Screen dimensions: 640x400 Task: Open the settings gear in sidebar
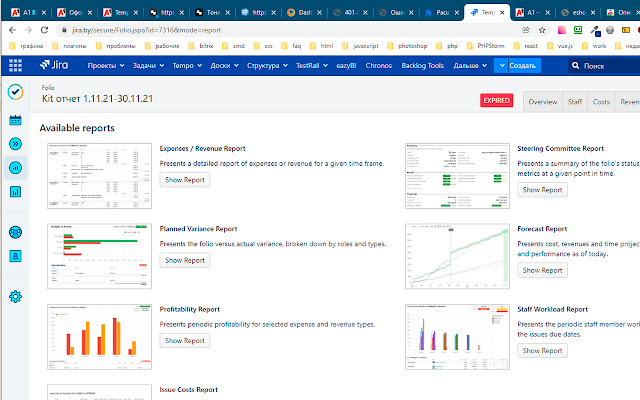point(15,297)
